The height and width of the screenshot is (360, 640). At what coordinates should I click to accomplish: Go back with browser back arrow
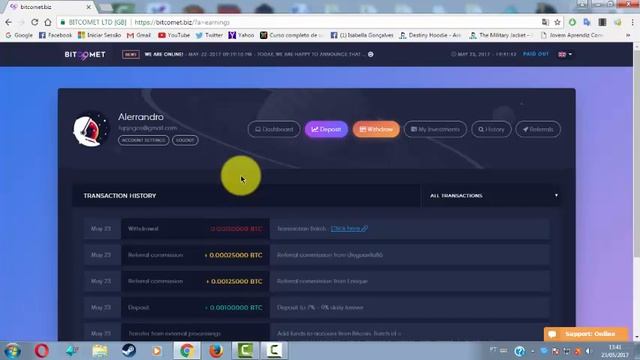pos(9,22)
